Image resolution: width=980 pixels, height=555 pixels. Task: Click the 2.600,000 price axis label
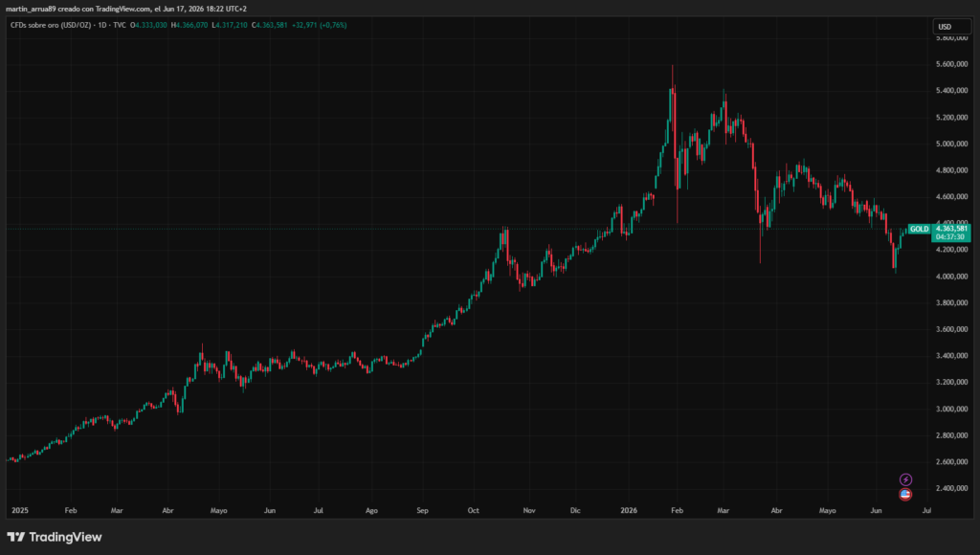coord(951,462)
